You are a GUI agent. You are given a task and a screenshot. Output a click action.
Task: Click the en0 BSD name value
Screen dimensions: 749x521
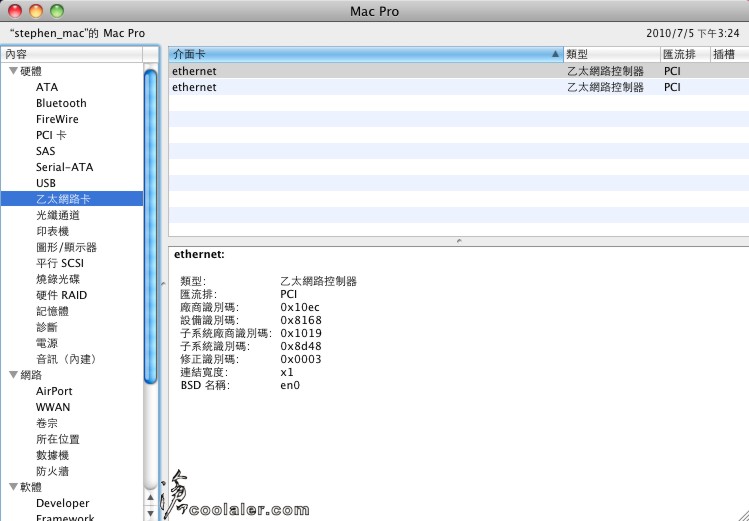click(290, 385)
